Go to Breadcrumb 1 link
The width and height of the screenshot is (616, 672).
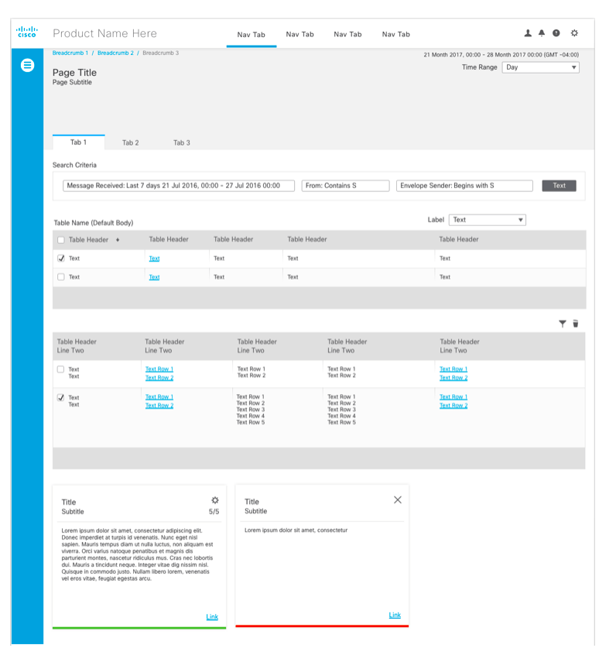tap(70, 53)
